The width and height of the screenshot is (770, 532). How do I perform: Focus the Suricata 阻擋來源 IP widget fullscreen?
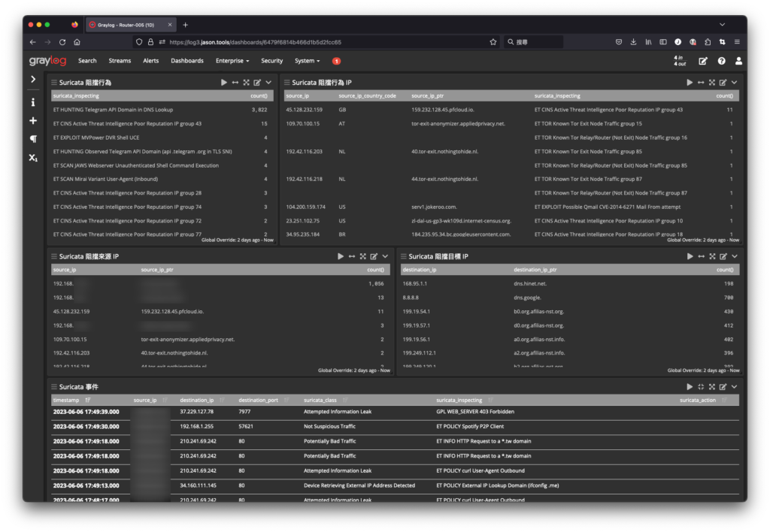363,256
